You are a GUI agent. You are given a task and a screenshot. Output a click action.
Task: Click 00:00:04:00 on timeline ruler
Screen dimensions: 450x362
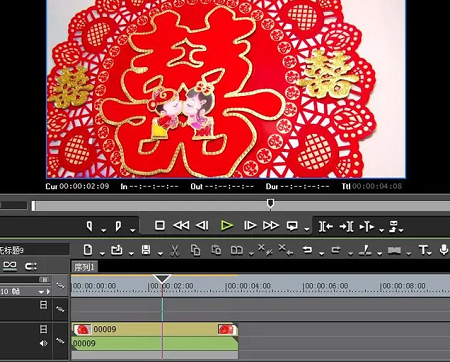point(248,286)
